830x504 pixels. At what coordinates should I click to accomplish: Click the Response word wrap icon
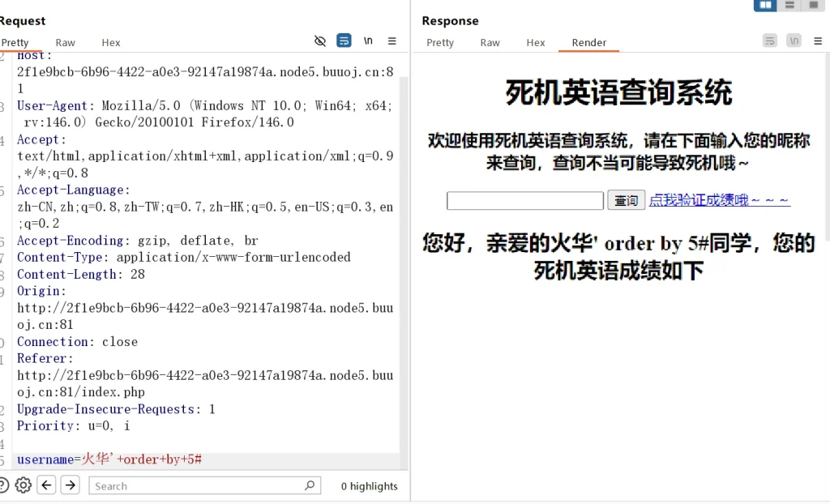[x=770, y=41]
